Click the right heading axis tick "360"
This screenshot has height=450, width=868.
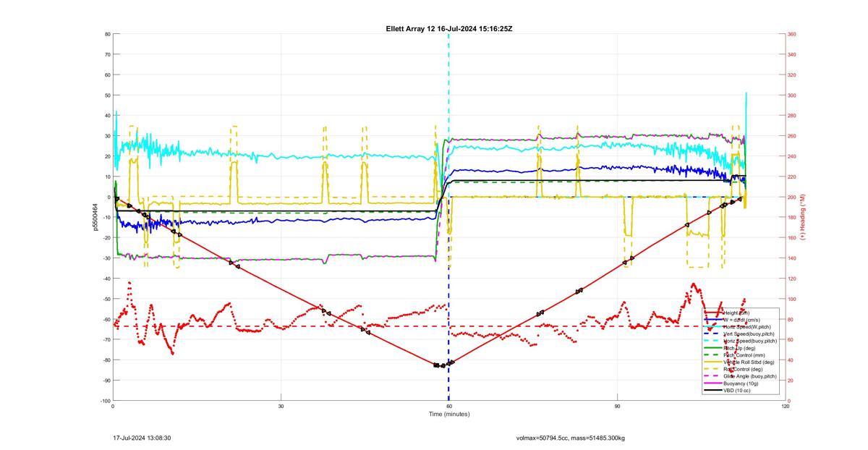click(x=792, y=34)
